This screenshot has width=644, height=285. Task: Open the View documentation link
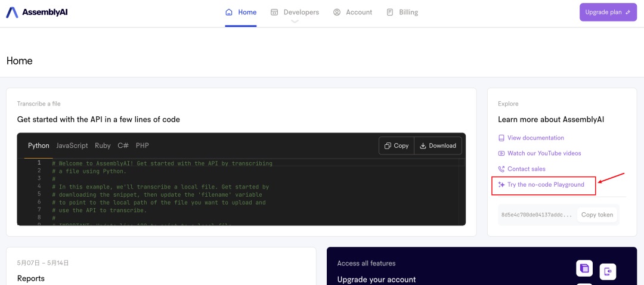[x=535, y=138]
